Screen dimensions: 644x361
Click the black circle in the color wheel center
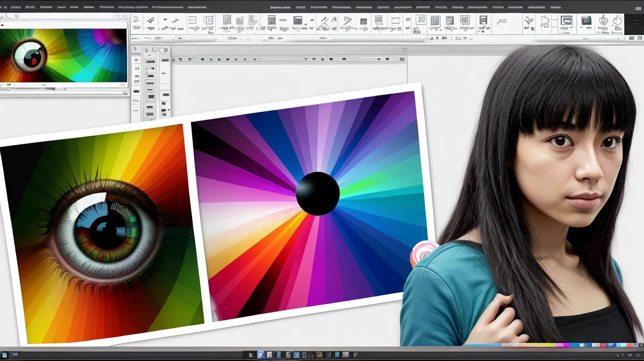coord(318,193)
